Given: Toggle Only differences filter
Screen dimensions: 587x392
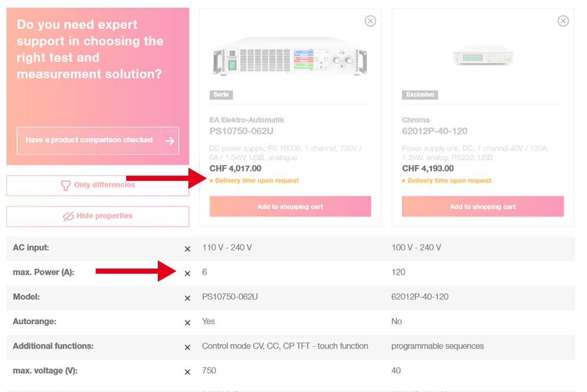Looking at the screenshot, I should tap(98, 186).
